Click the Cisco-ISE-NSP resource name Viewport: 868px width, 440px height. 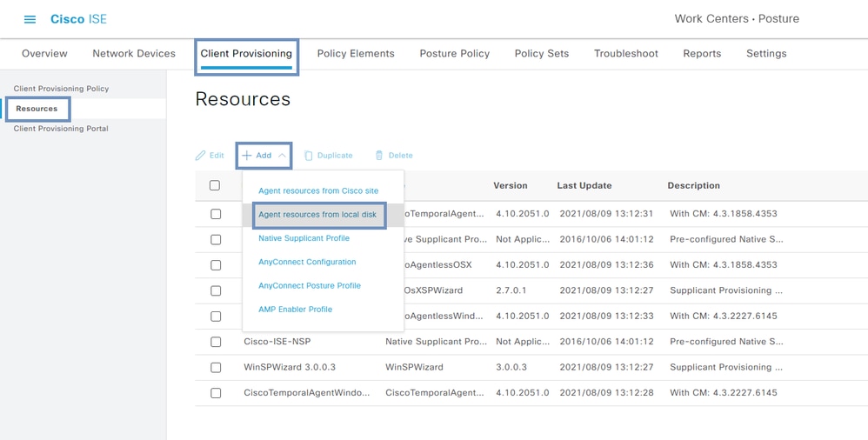pos(277,342)
